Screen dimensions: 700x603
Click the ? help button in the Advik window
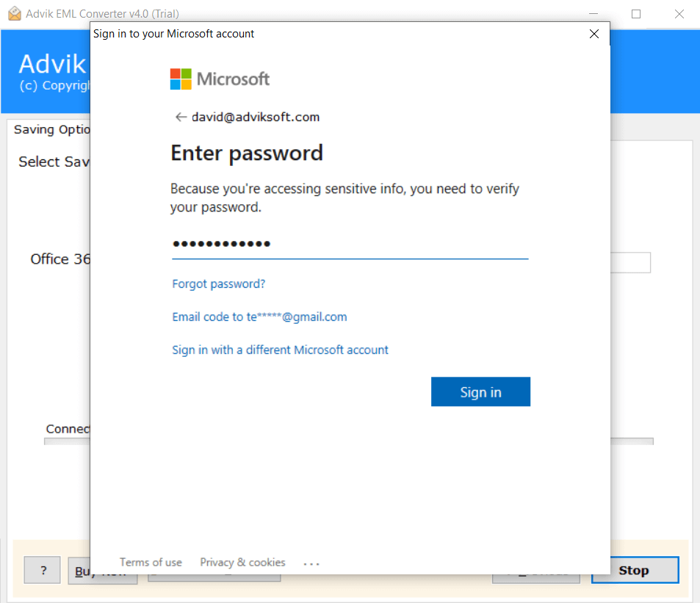pyautogui.click(x=43, y=570)
